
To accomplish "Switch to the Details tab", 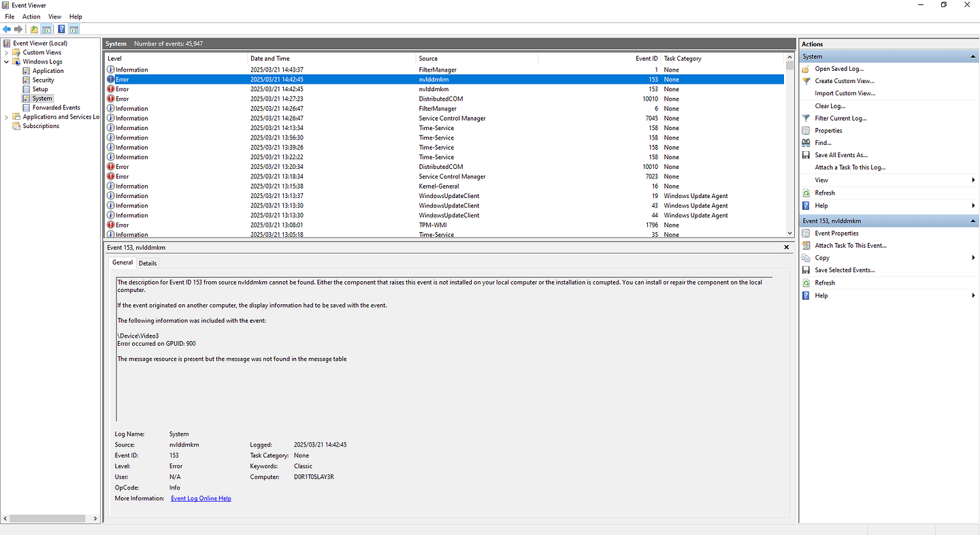I will (148, 263).
